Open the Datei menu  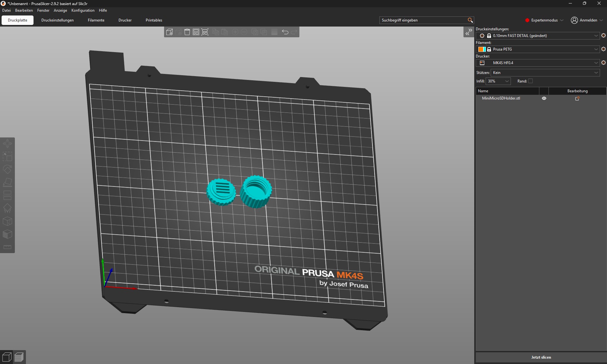pos(6,10)
